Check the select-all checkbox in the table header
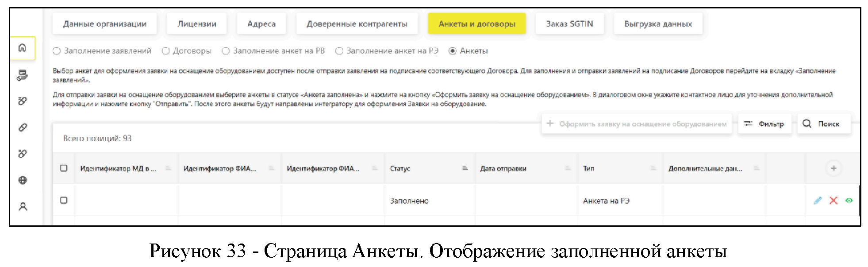 tap(64, 168)
